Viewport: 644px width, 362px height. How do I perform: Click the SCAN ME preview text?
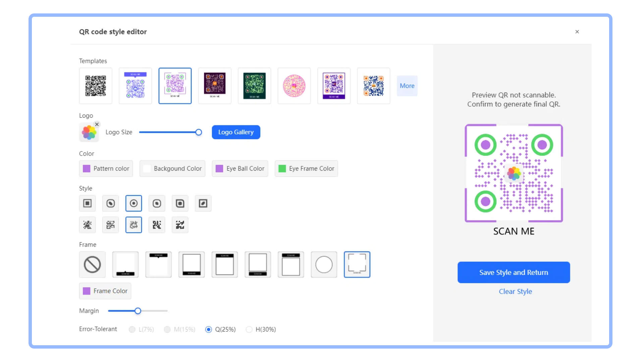pyautogui.click(x=514, y=231)
